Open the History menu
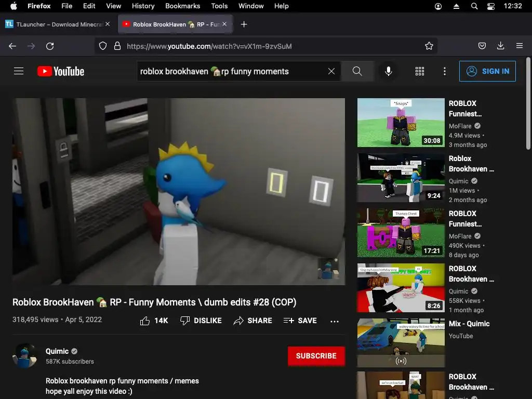This screenshot has height=399, width=532. pyautogui.click(x=143, y=6)
